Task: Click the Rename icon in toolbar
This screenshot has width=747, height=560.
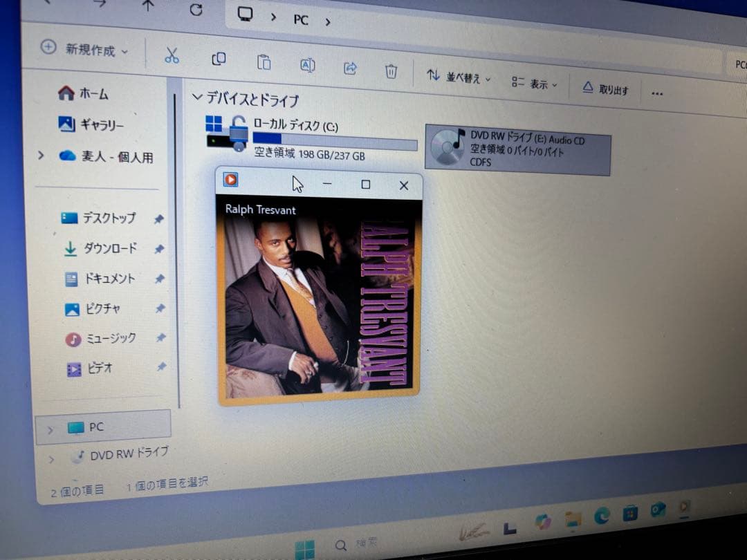Action: coord(307,65)
